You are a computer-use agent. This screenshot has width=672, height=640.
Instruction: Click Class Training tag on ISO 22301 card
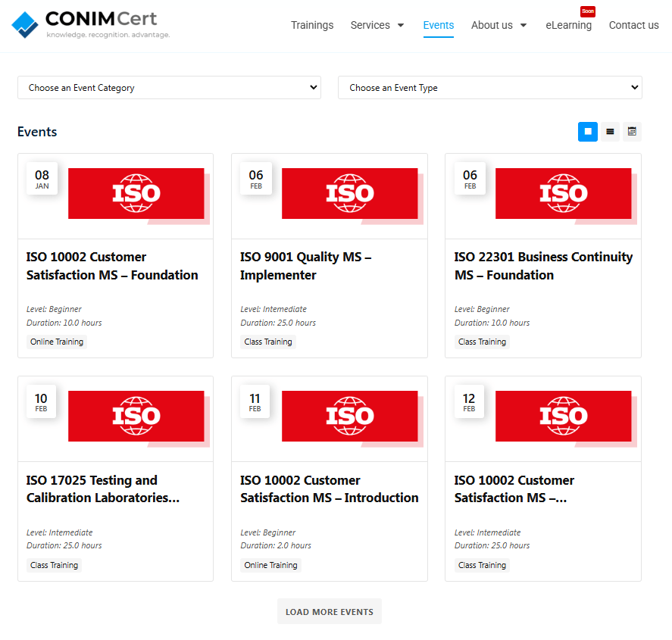482,342
